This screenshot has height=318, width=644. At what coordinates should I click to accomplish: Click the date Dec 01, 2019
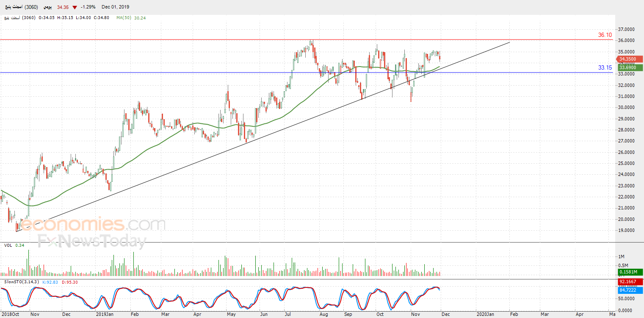coord(115,7)
